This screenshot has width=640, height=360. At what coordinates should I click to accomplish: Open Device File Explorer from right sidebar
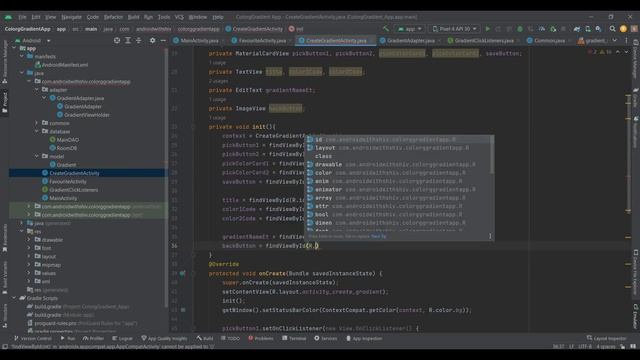pos(636,273)
